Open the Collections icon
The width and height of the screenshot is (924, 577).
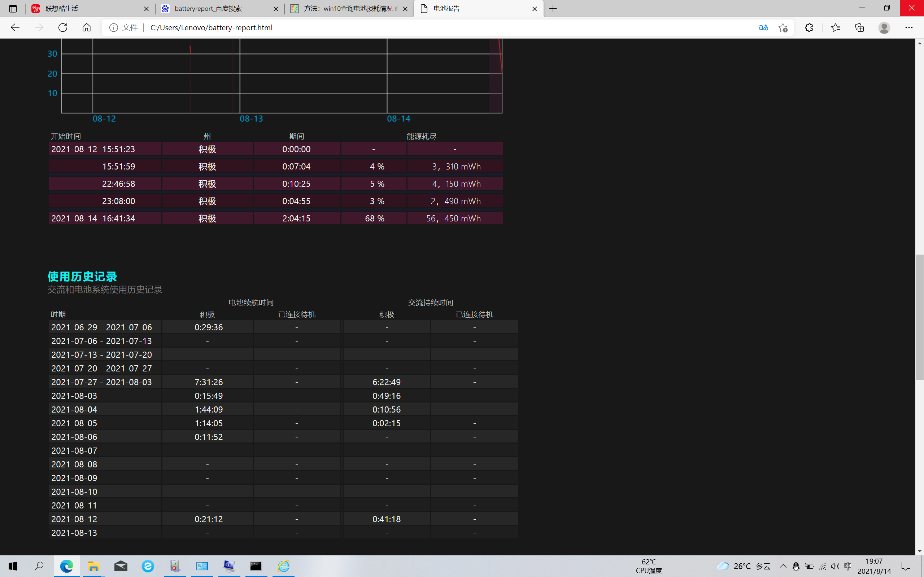pyautogui.click(x=859, y=27)
